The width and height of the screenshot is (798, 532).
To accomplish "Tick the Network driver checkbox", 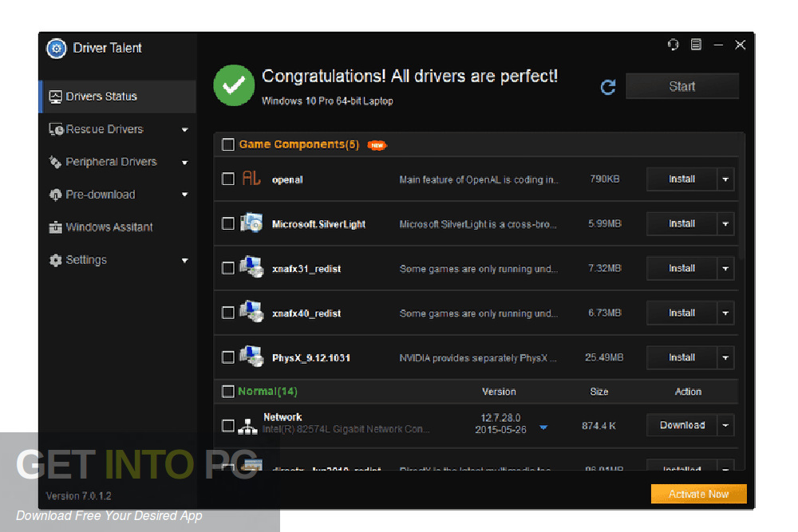I will (228, 426).
